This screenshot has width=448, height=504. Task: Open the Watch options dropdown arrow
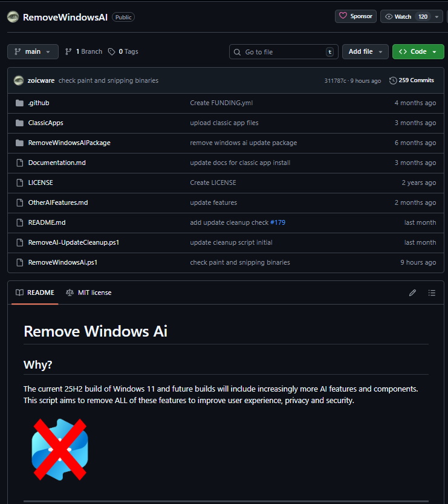(437, 17)
